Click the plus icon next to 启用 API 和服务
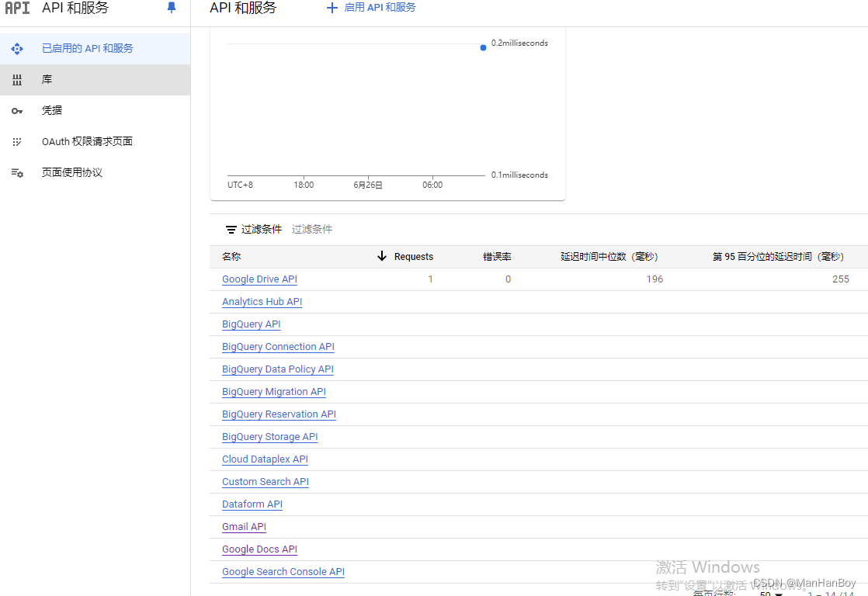The height and width of the screenshot is (596, 868). pos(332,8)
